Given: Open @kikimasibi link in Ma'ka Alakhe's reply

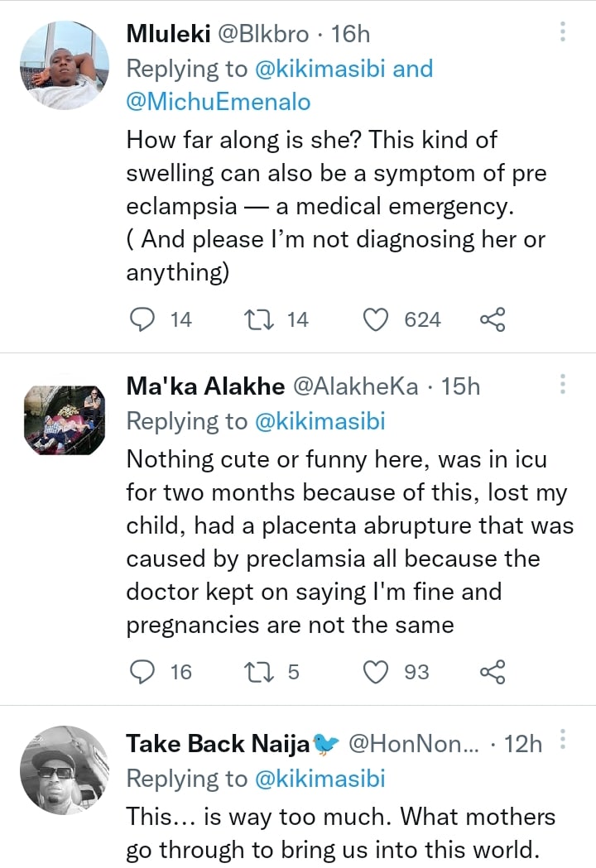Looking at the screenshot, I should click(319, 420).
